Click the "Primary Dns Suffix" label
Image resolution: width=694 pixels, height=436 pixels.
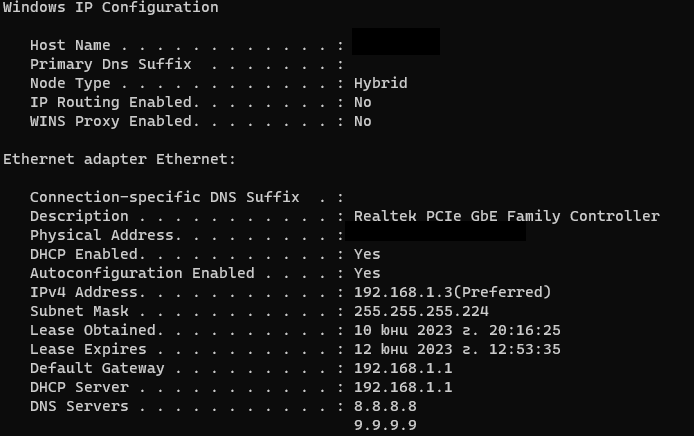110,65
